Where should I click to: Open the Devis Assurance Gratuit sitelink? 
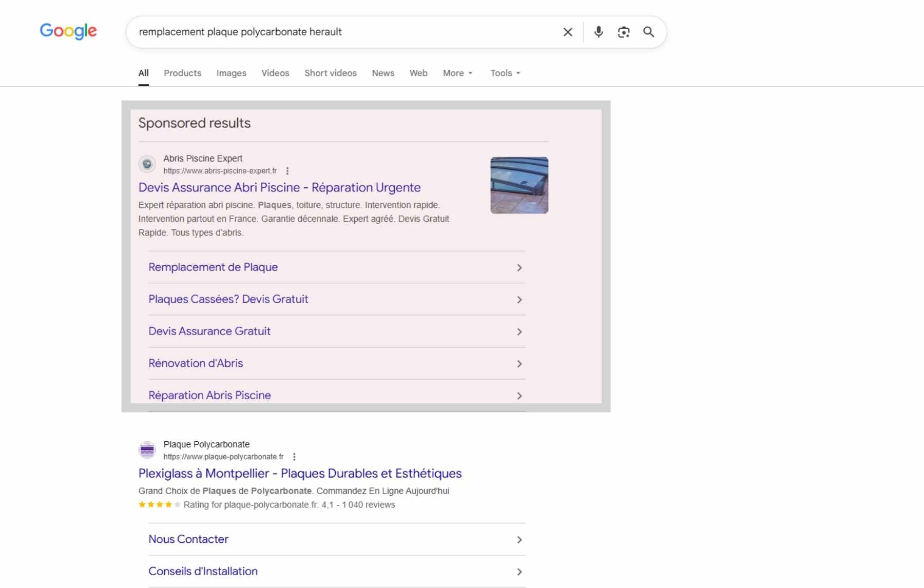[x=209, y=331]
